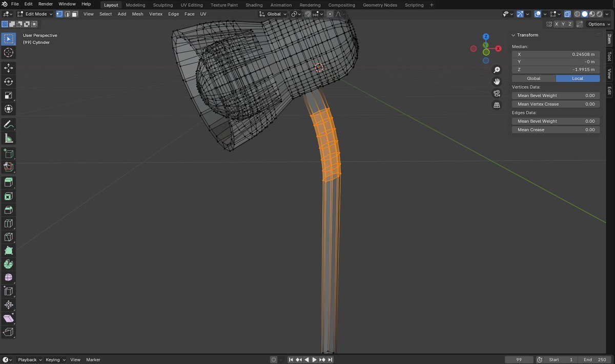This screenshot has height=364, width=615.
Task: Open the Global transform orientation dropdown
Action: tap(273, 14)
